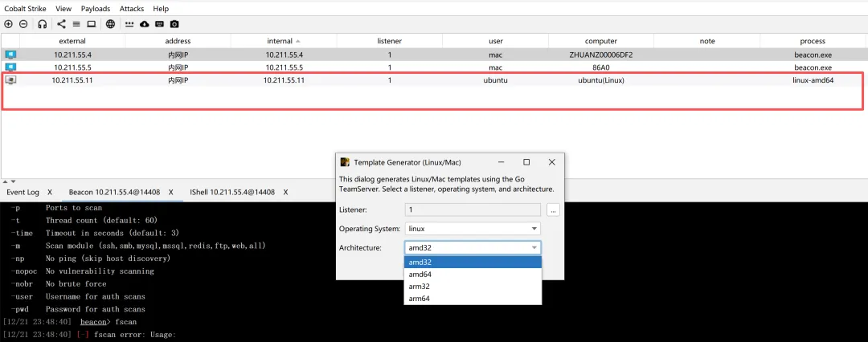Open the web globe toolbar icon
Image resolution: width=868 pixels, height=342 pixels.
pos(111,24)
